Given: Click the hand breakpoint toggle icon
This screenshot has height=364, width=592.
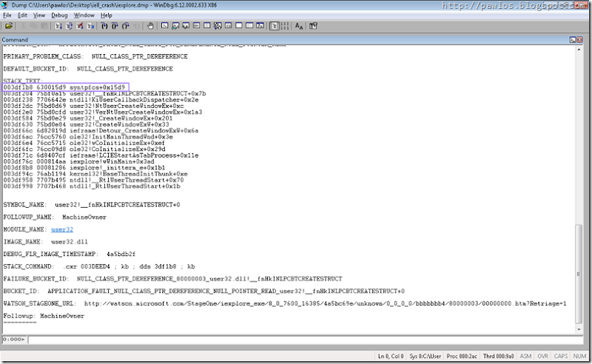Looking at the screenshot, I should pos(151,26).
